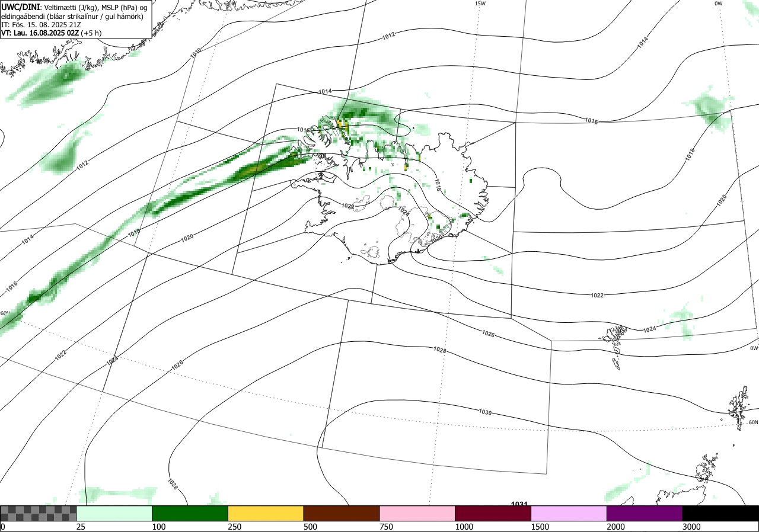Pick the dark green 100–250 legend swatch

[190, 513]
